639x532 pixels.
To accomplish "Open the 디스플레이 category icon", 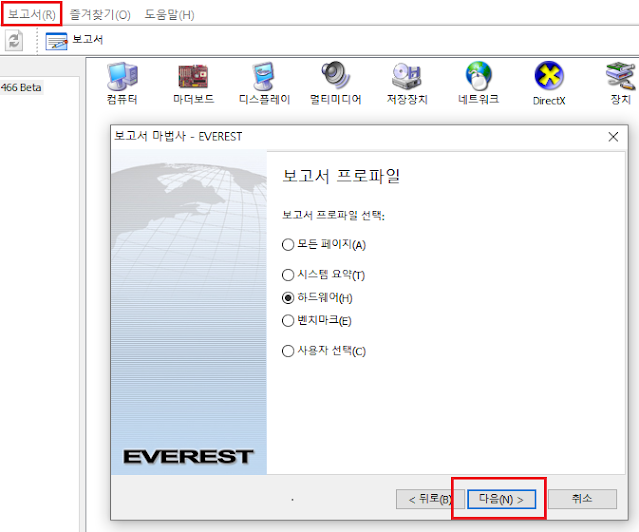I will [264, 83].
